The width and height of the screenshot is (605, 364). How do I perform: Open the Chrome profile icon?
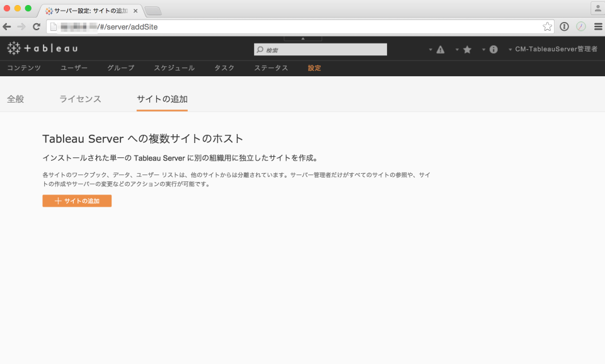[597, 8]
